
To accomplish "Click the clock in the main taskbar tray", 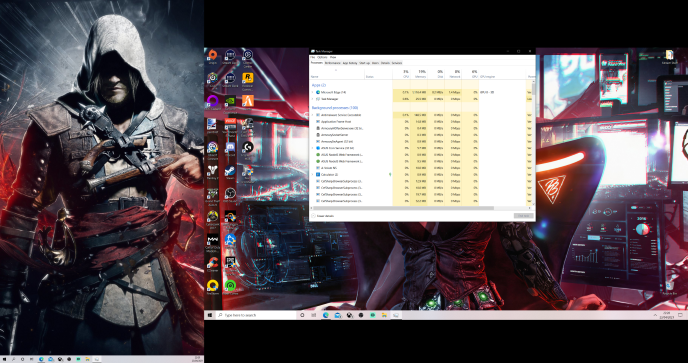I will [667, 315].
